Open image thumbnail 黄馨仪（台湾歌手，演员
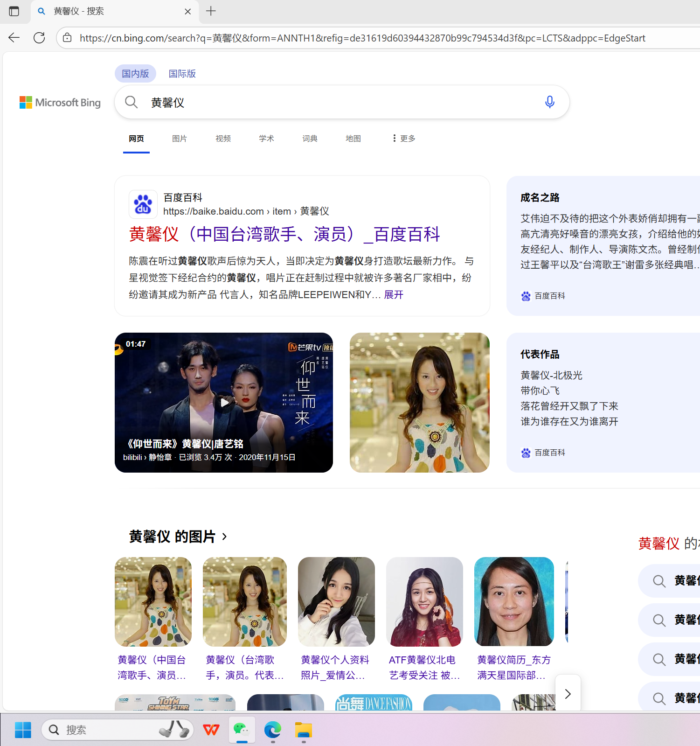This screenshot has width=700, height=746. (245, 601)
